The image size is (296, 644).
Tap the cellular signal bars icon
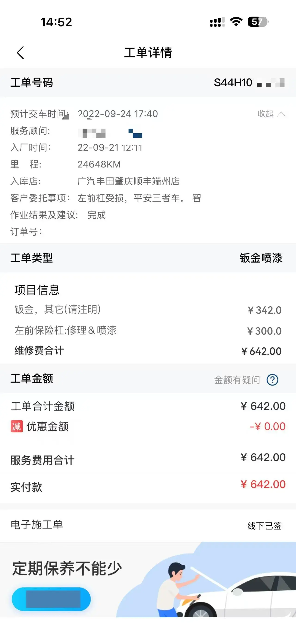[x=217, y=22]
